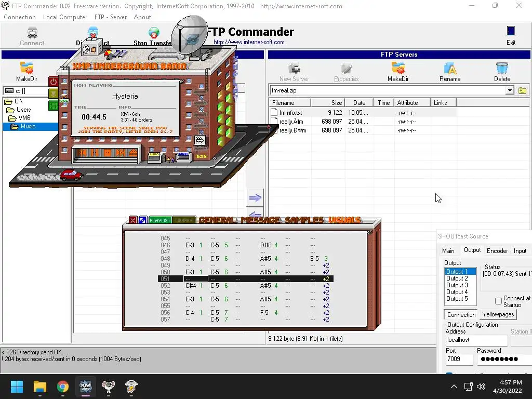Click the LIST booth on XMPlay
Screen dimensions: 532x399
(183, 156)
